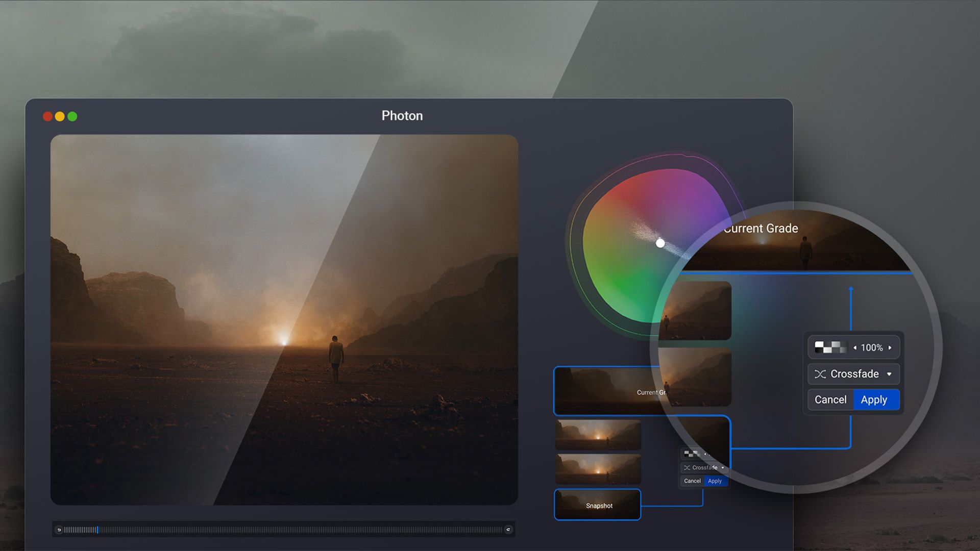The image size is (980, 551).
Task: Open the large Crossfade dropdown
Action: [x=853, y=374]
